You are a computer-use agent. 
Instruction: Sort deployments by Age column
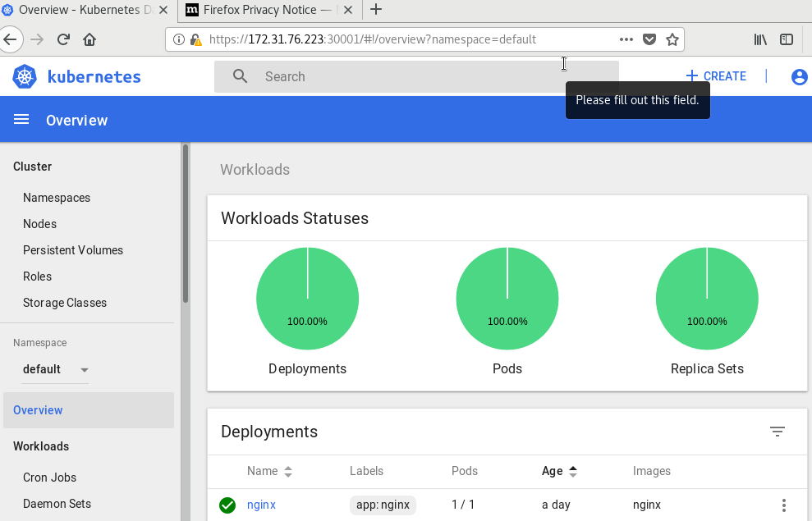click(x=559, y=471)
